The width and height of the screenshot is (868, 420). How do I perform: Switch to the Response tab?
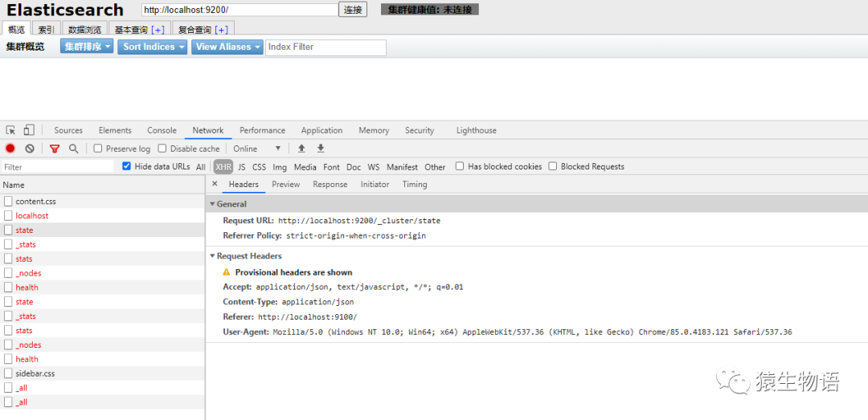[330, 184]
